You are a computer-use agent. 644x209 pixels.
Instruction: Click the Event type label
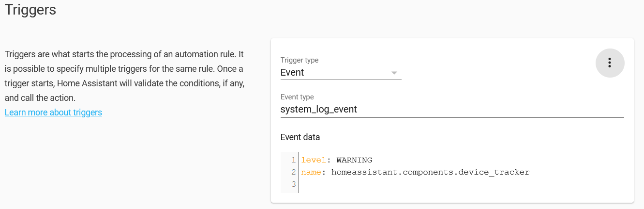(297, 97)
